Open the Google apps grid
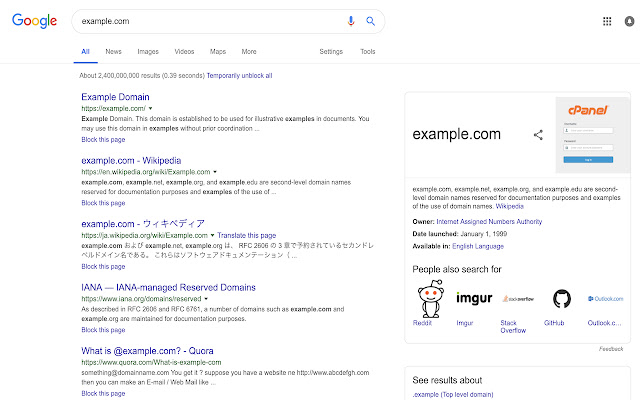Screen dimensions: 640x400 tap(607, 21)
